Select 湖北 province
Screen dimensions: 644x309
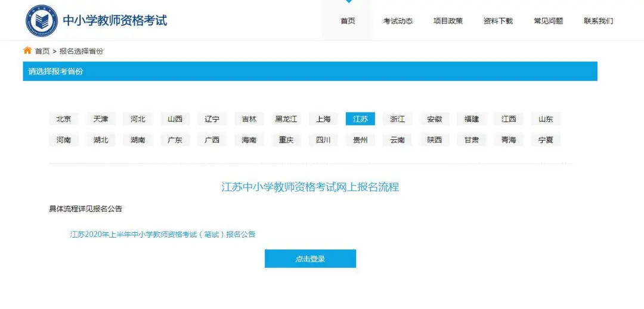(101, 140)
